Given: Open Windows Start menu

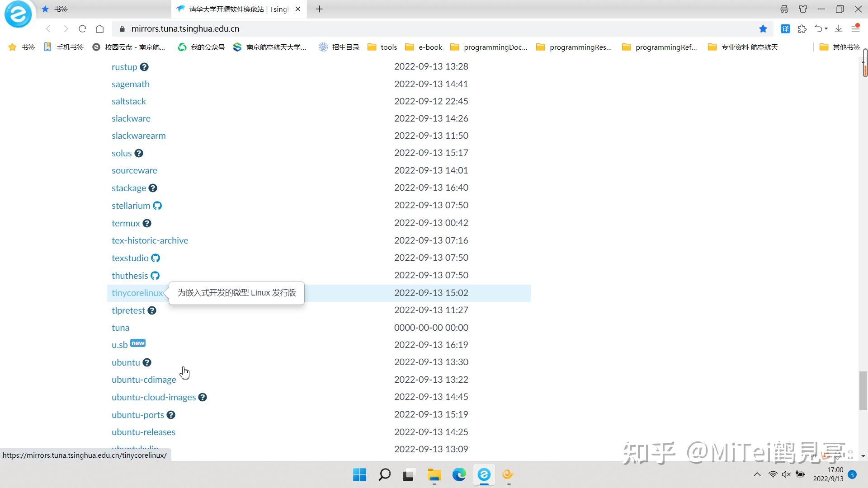Looking at the screenshot, I should (x=360, y=474).
